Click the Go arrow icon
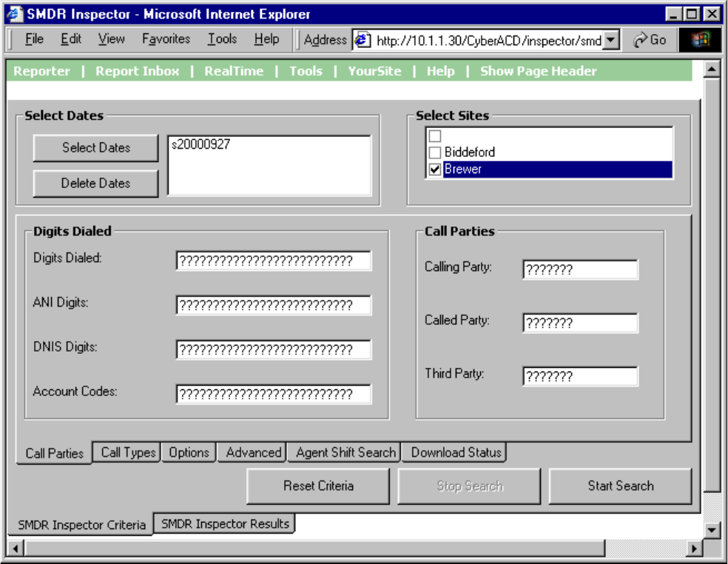The height and width of the screenshot is (564, 728). click(x=640, y=41)
